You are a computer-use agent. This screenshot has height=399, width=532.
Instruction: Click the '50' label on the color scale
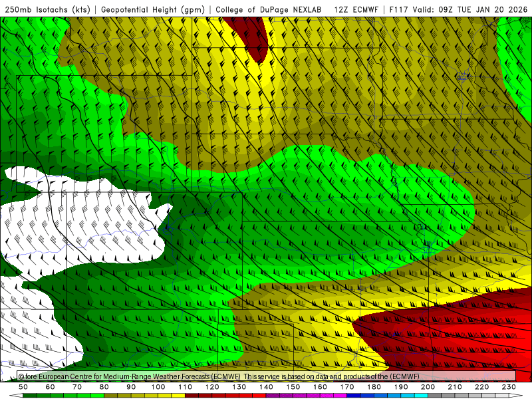click(x=23, y=387)
